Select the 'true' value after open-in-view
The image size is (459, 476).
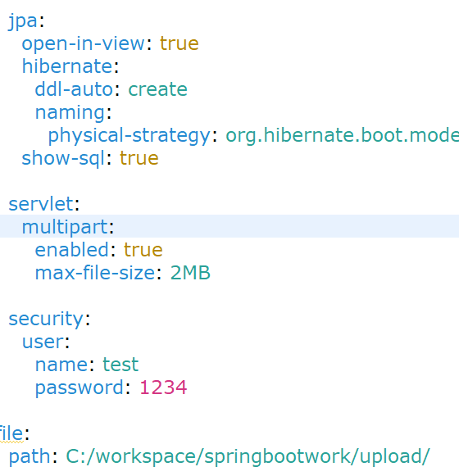coord(180,43)
